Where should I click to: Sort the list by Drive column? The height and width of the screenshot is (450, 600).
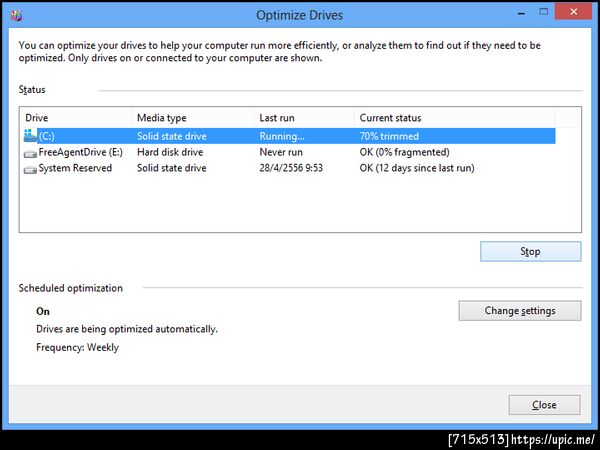pos(75,118)
